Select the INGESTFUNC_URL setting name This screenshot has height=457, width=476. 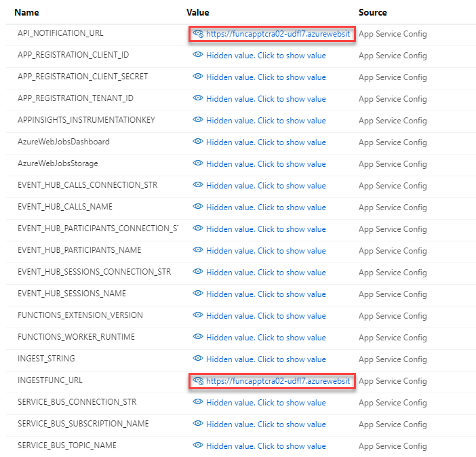coord(50,380)
